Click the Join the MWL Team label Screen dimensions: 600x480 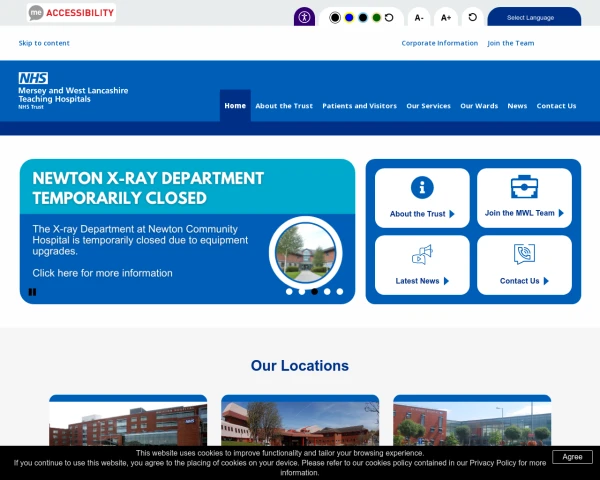[x=524, y=213]
